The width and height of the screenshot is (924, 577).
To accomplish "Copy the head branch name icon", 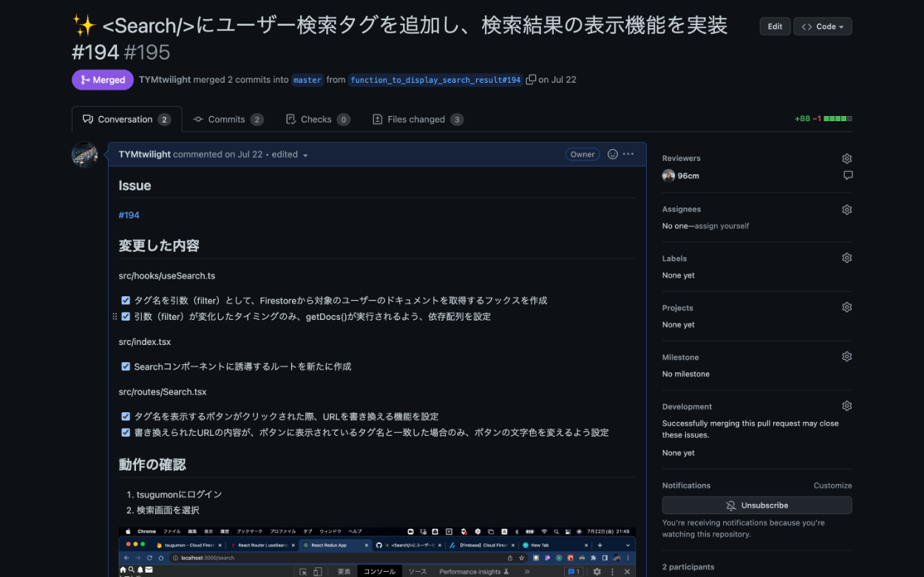I will pos(531,80).
